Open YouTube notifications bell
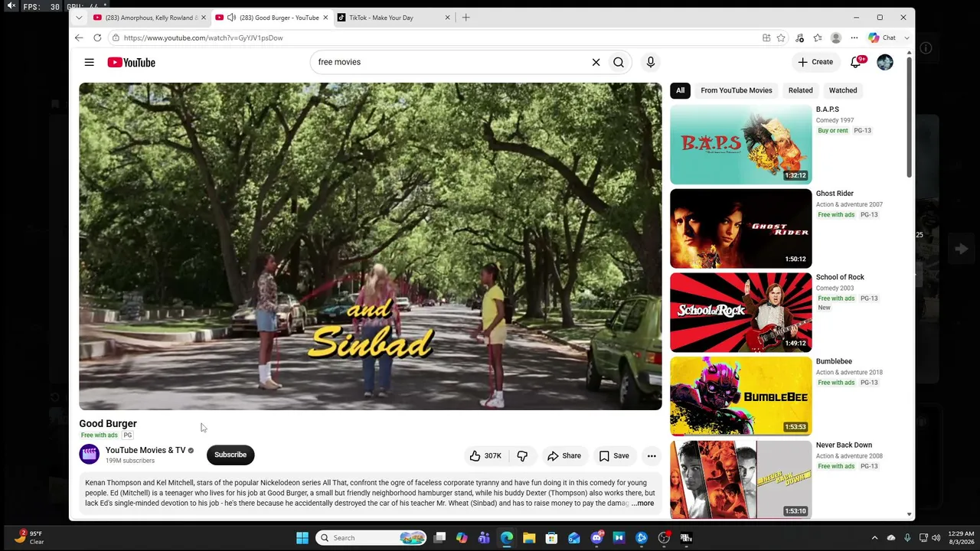Viewport: 980px width, 551px height. pyautogui.click(x=856, y=62)
